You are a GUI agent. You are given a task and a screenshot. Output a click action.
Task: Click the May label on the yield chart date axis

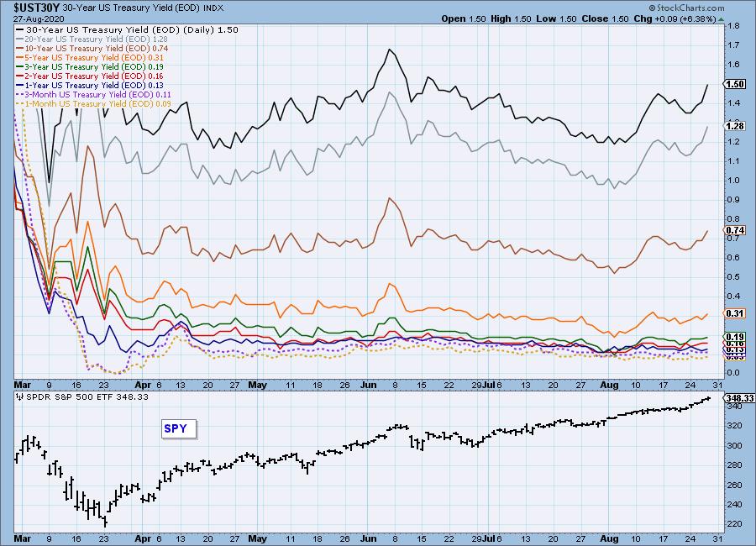click(x=257, y=385)
